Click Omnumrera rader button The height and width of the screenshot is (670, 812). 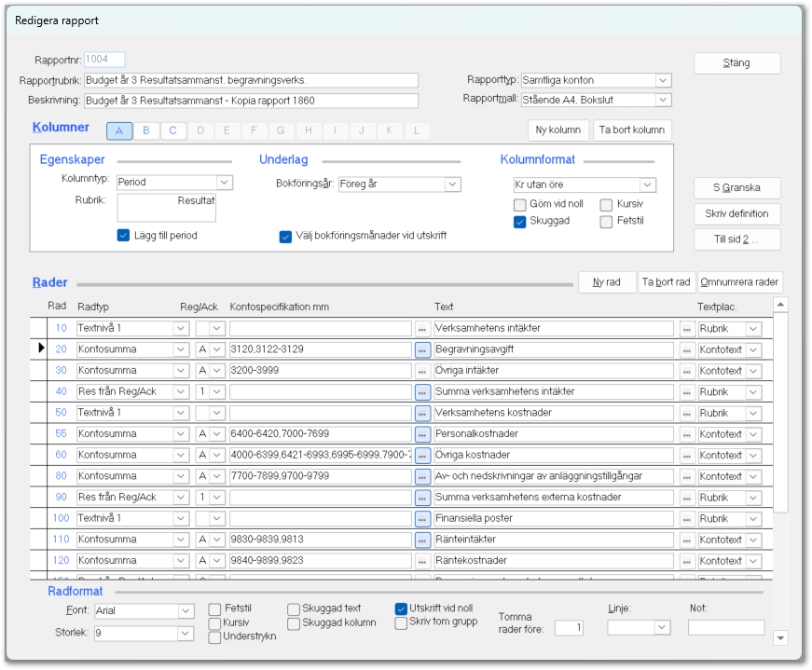pyautogui.click(x=739, y=282)
